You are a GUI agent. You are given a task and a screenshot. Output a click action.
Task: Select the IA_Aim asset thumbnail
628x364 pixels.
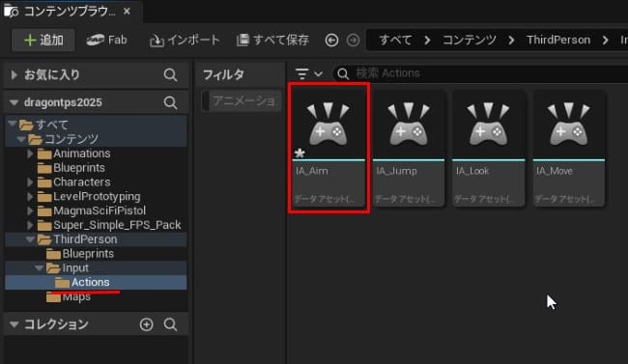tap(328, 125)
